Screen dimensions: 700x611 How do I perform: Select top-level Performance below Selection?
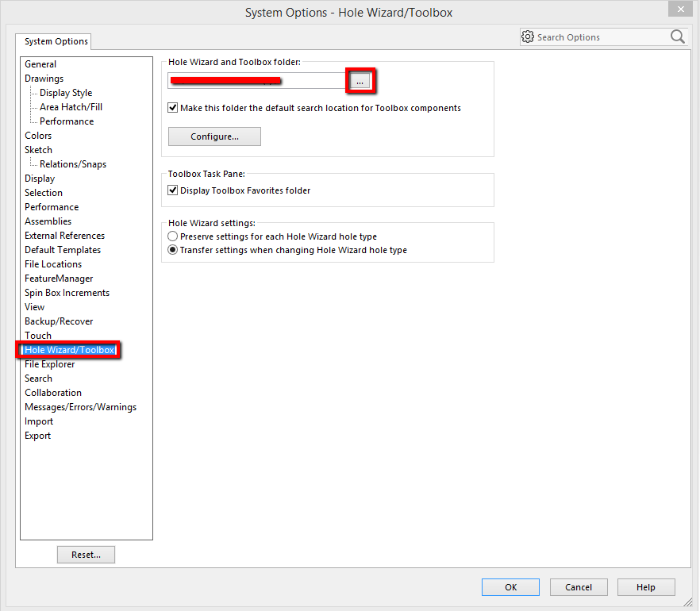click(52, 207)
